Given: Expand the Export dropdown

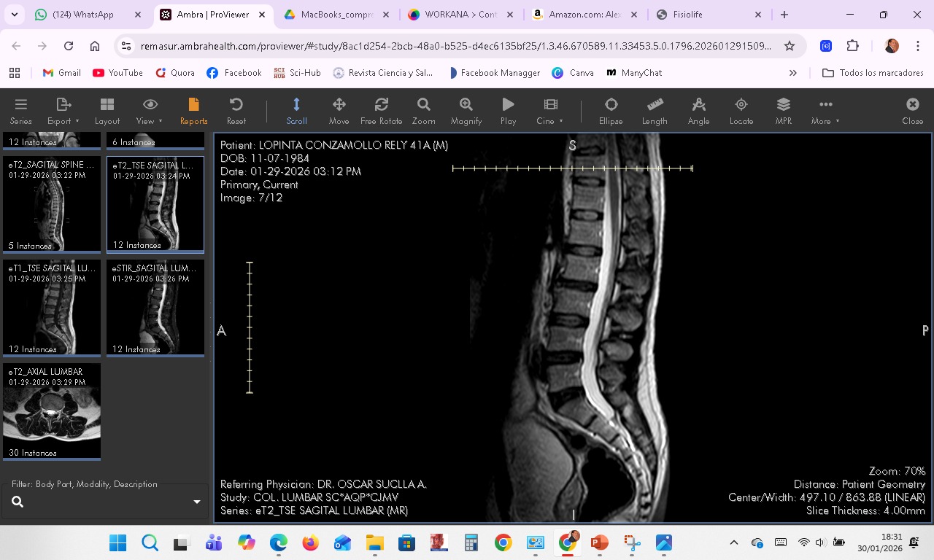Looking at the screenshot, I should (63, 111).
